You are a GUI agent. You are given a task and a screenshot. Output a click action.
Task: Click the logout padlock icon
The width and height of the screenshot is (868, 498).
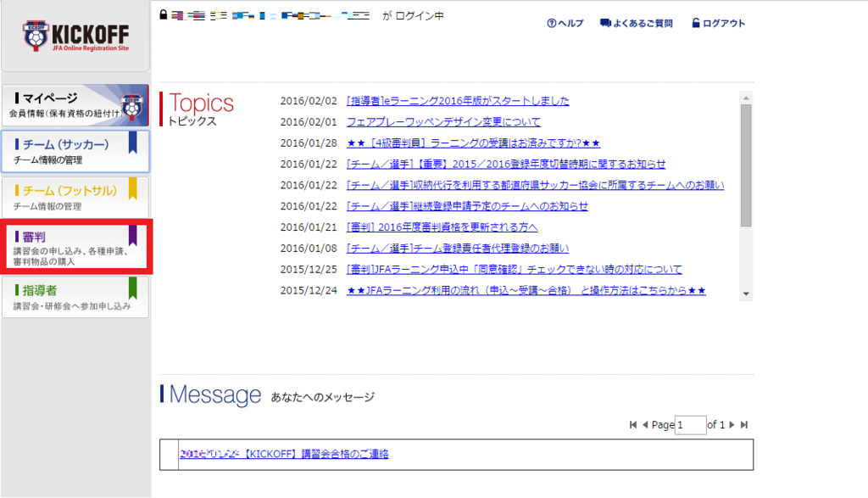696,23
